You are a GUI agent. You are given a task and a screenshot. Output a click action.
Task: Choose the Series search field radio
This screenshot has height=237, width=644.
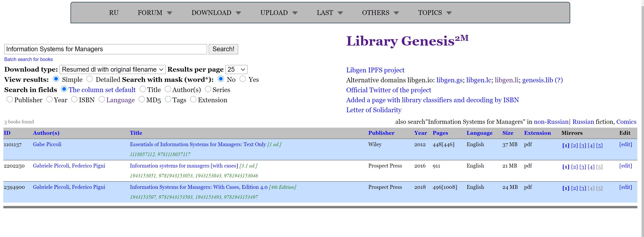(208, 89)
